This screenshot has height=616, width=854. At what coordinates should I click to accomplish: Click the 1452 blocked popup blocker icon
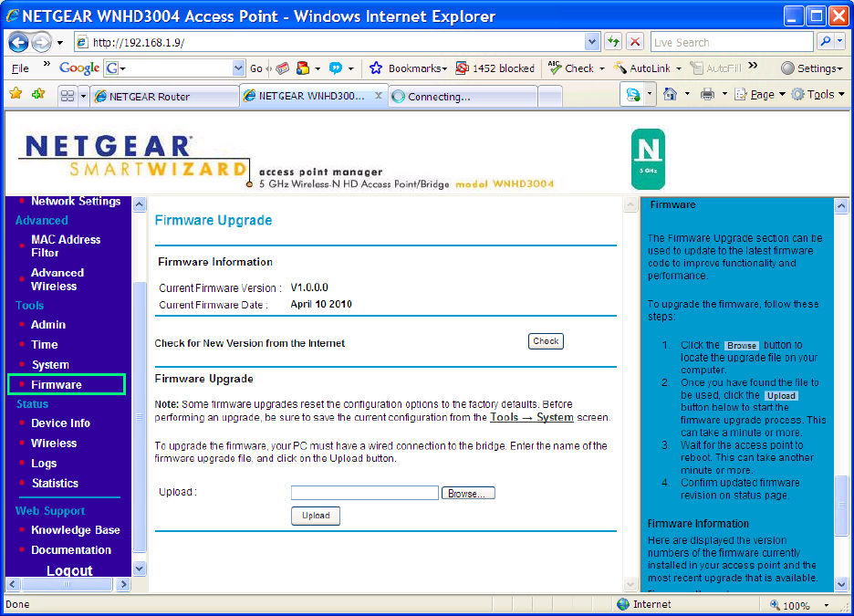tap(462, 68)
